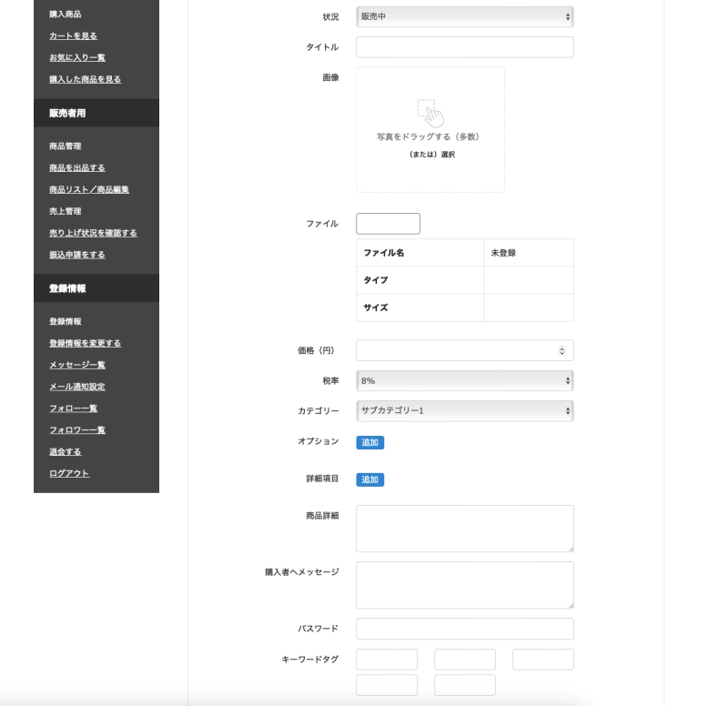Click the first キーワードタグ field in bottom row
Viewport: 728px width, 706px height.
[387, 685]
